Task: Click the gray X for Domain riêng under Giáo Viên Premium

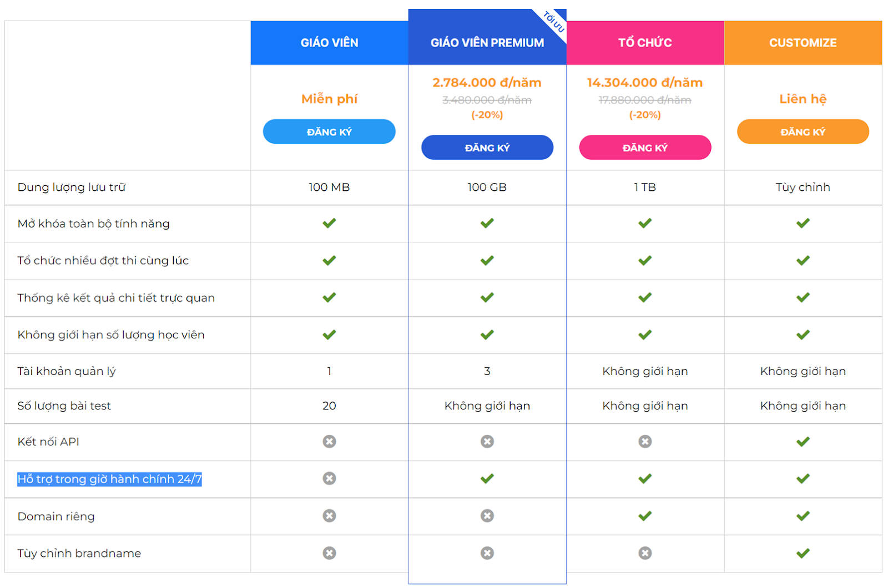Action: (x=487, y=516)
